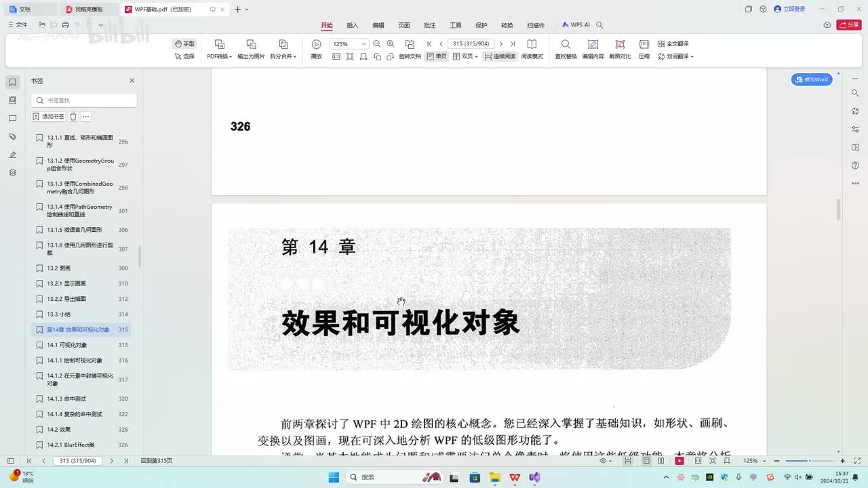Select bookmark 第14章 效果和可视化对象
Screen dimensions: 868x488
[x=82, y=330]
